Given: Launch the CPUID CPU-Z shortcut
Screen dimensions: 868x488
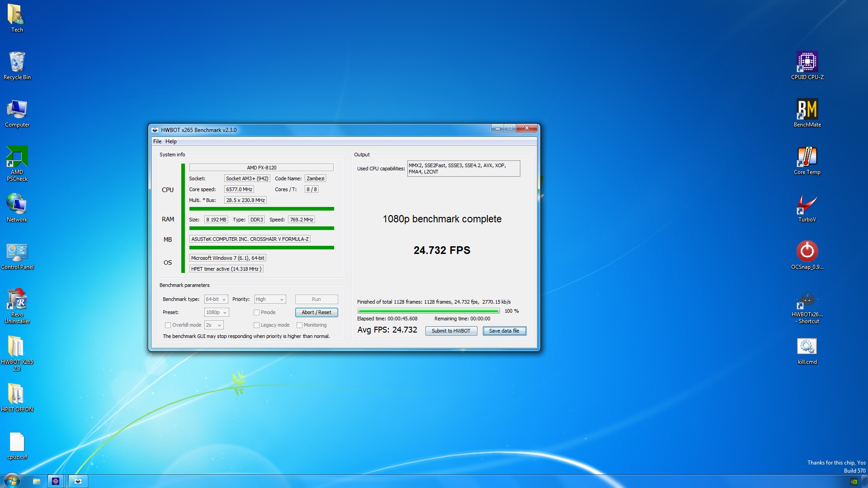Looking at the screenshot, I should 807,66.
